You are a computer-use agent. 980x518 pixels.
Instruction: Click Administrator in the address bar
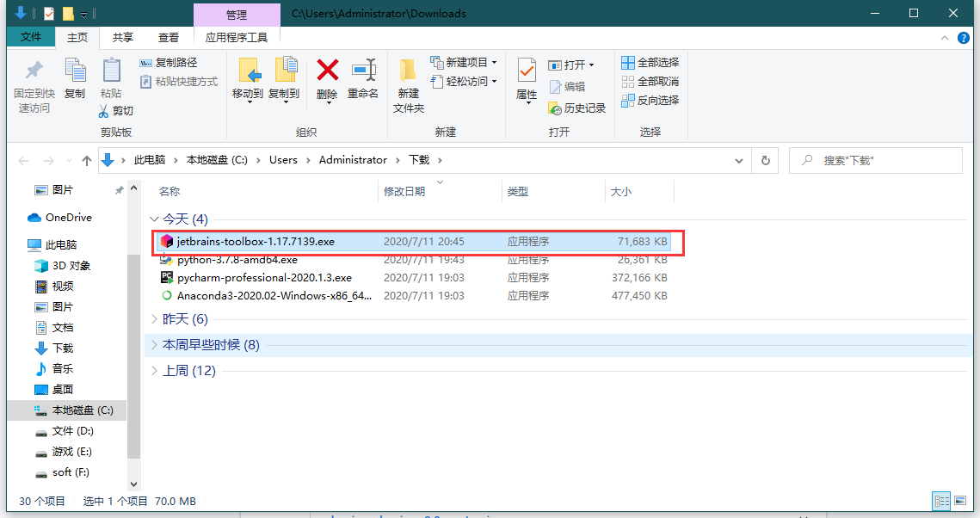tap(353, 160)
